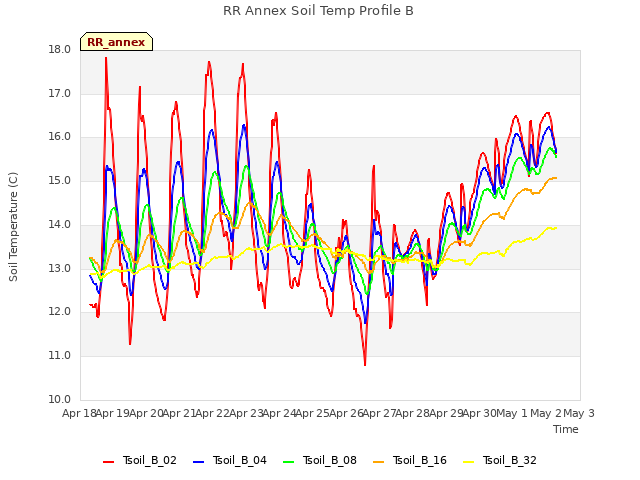Viewport: 640px width, 480px height.
Task: Click the lowest red trough near 10.8 on Apr 26
Action: pyautogui.click(x=365, y=364)
